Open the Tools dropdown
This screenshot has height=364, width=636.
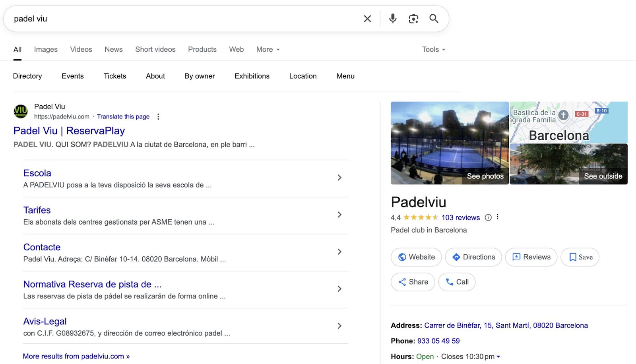(433, 49)
